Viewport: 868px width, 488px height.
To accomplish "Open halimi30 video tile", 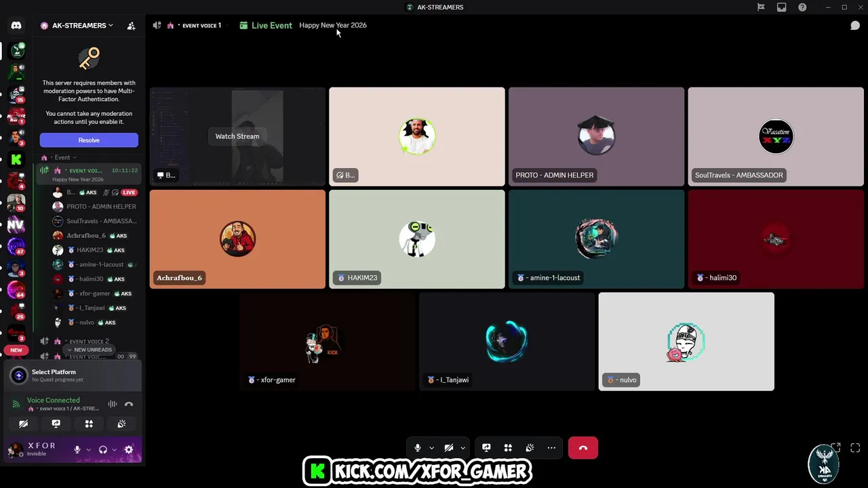I will click(x=776, y=239).
